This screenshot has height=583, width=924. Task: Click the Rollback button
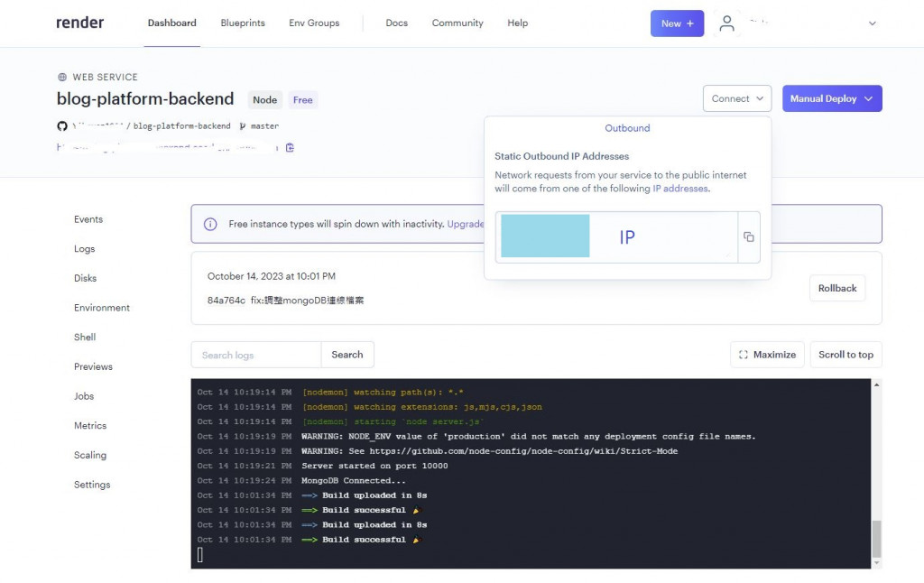pos(836,288)
